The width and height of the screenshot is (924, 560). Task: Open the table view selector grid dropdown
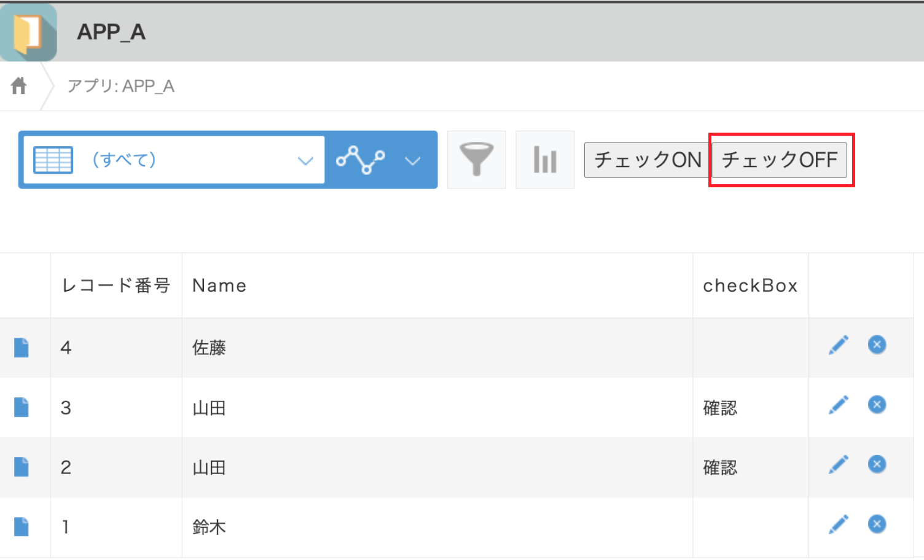(x=53, y=160)
